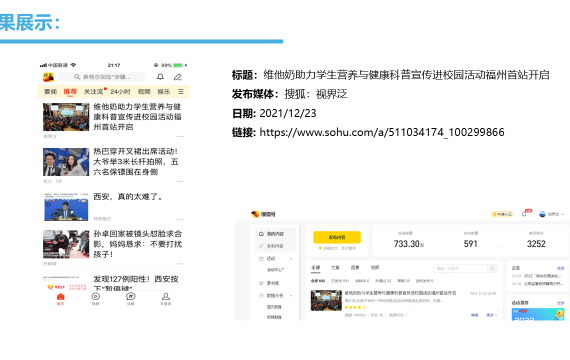
Task: Click the headline 西安，真的太难了。
Action: coord(128,197)
